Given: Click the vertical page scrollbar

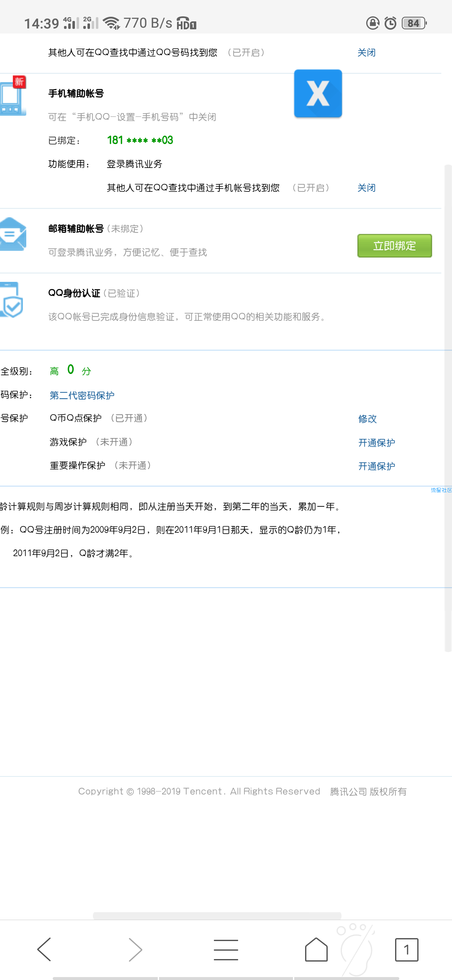Looking at the screenshot, I should [448, 408].
